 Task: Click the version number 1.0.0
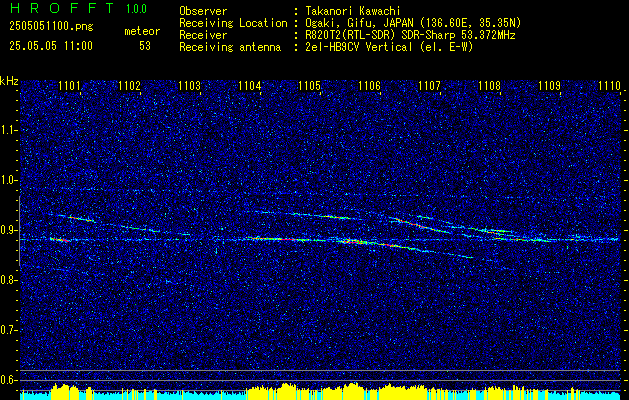pos(136,9)
